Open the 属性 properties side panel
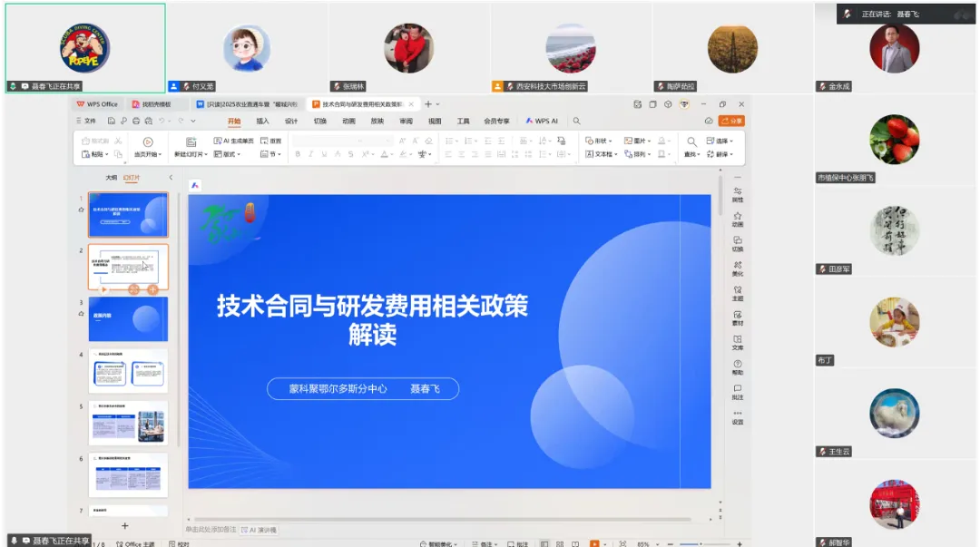 (x=738, y=194)
